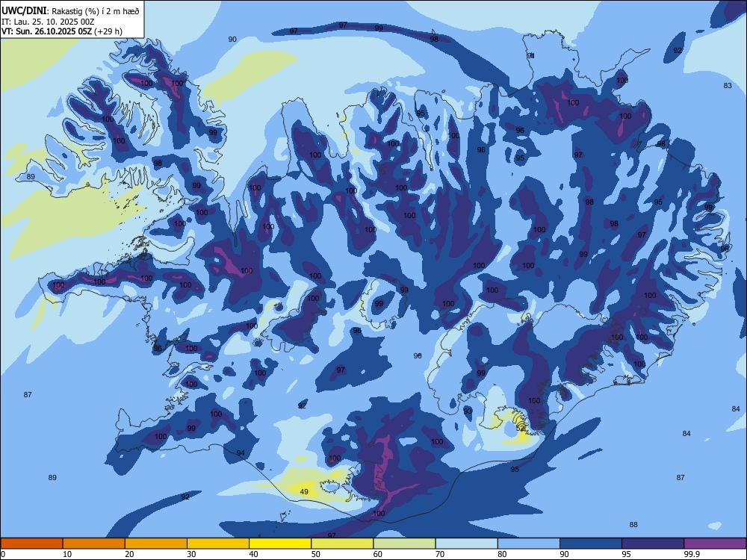747x560 pixels.
Task: Click the purple 99.9+ legend color swatch
Action: pos(715,544)
